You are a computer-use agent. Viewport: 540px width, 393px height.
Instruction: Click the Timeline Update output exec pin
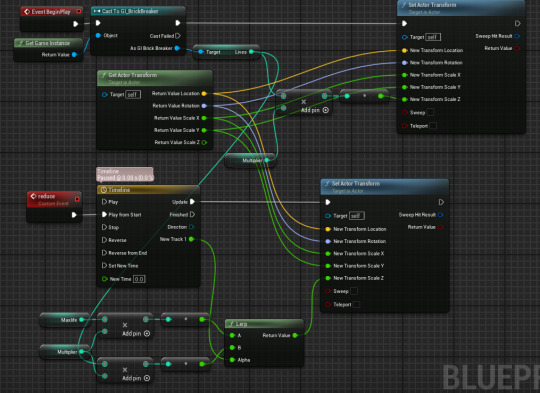192,202
